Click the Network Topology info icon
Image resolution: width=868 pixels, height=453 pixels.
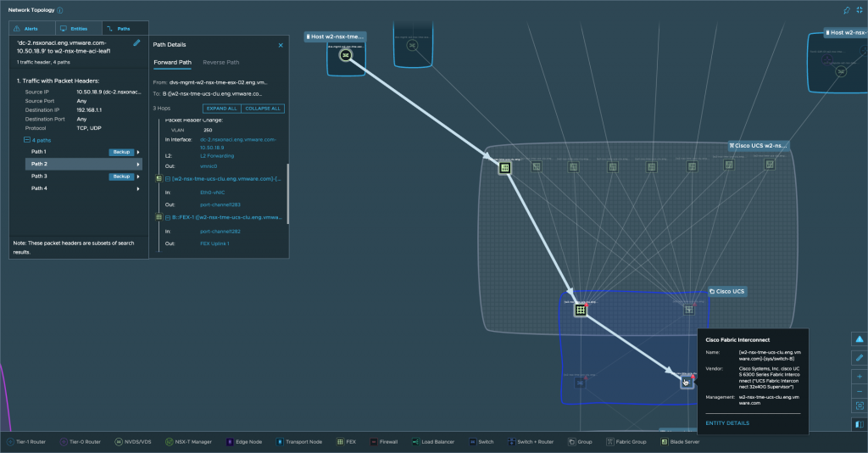(x=59, y=9)
